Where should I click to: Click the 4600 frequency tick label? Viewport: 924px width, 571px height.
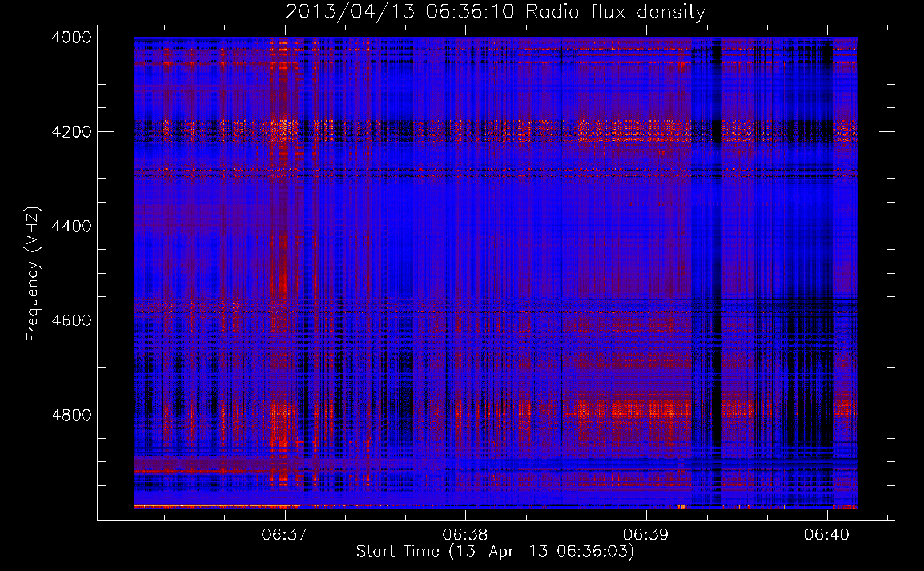click(x=71, y=320)
